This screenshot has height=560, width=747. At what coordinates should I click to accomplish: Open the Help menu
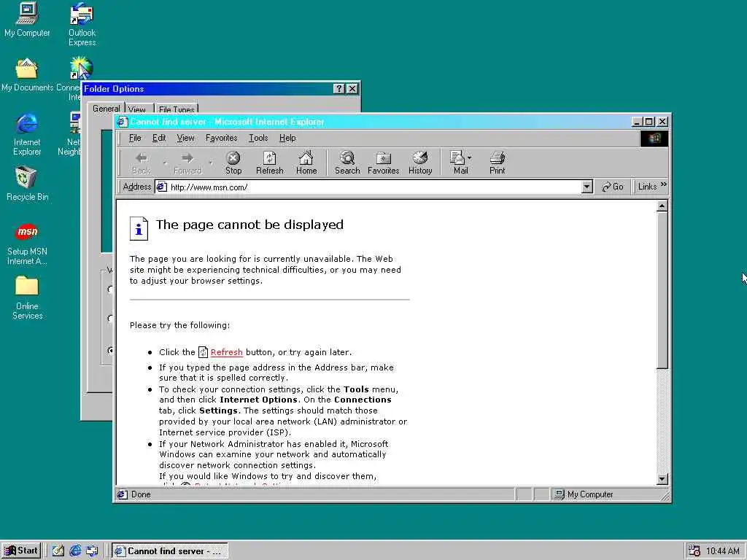(287, 138)
